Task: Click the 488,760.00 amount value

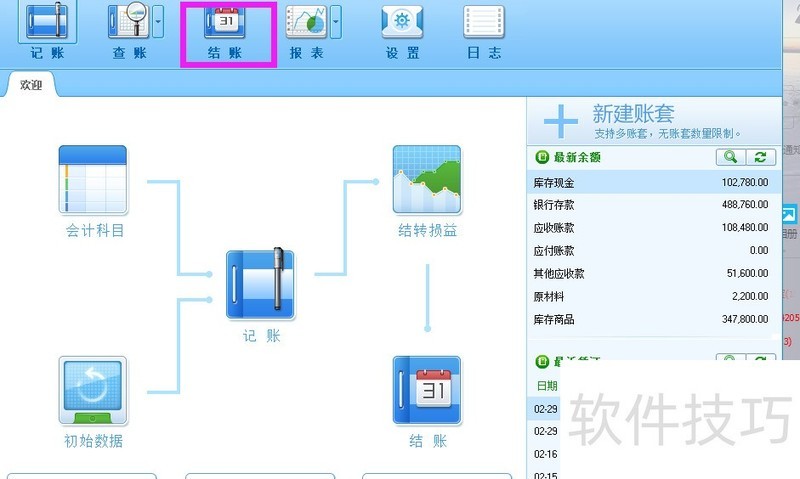Action: [x=745, y=205]
